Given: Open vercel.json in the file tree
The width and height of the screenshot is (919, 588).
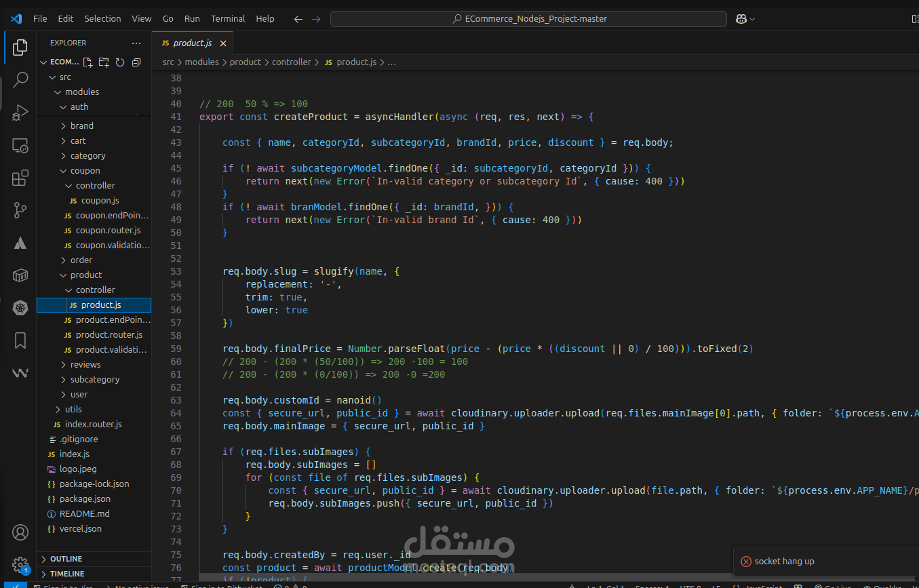Looking at the screenshot, I should coord(80,528).
